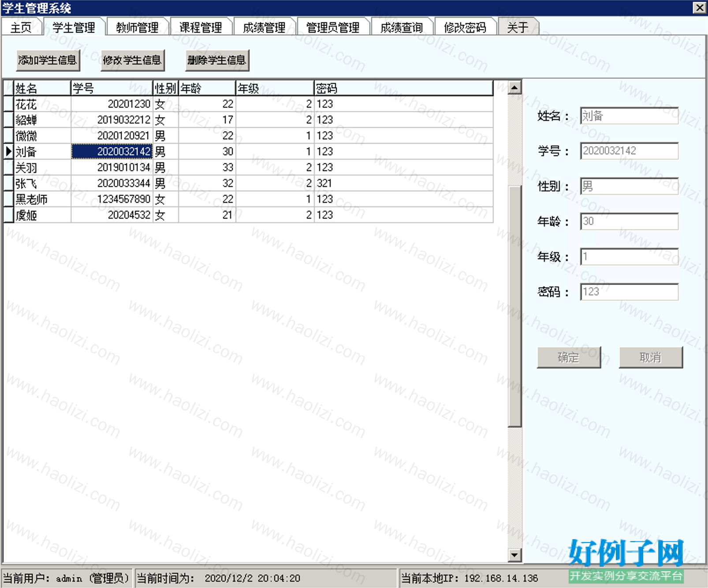Click the table scrollbar down arrow
Image resolution: width=708 pixels, height=588 pixels.
click(x=514, y=555)
